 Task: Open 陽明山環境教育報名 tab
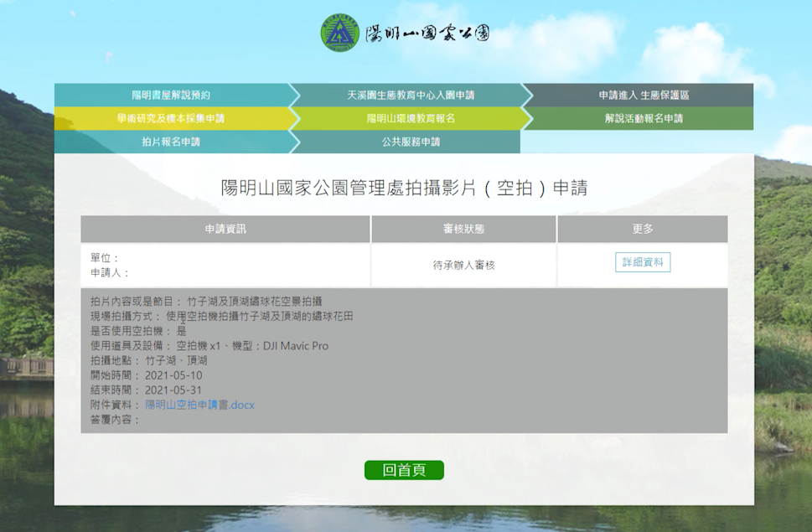pyautogui.click(x=411, y=118)
